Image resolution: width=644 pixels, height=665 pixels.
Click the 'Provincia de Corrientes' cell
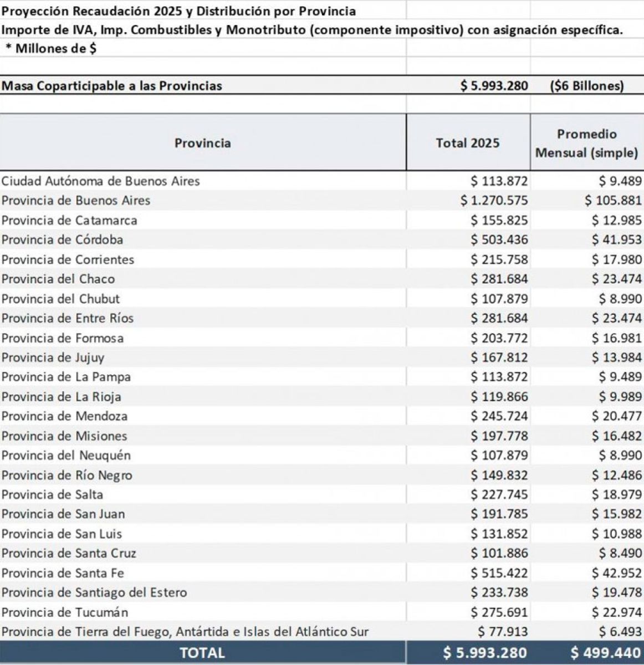click(x=68, y=259)
